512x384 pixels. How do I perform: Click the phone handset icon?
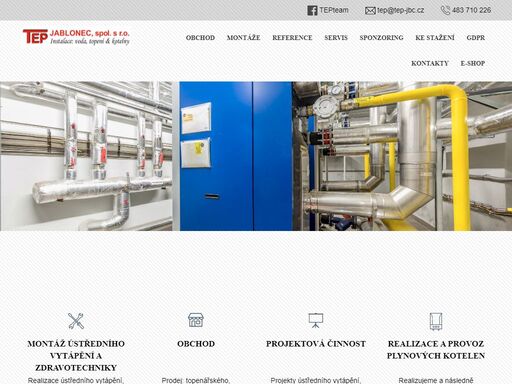[445, 10]
